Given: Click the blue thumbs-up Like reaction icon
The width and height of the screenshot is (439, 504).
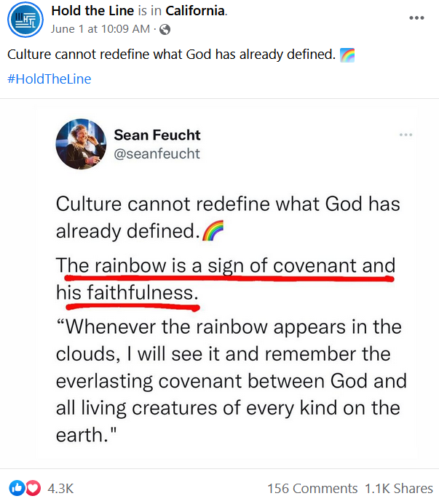Looking at the screenshot, I should (17, 488).
